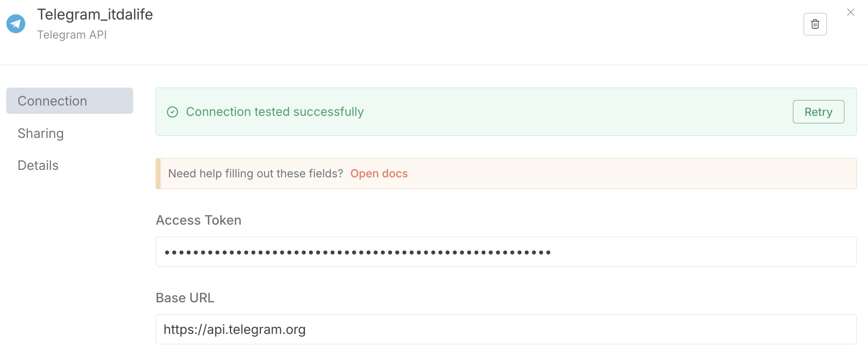This screenshot has height=358, width=868.
Task: Follow the Open docs link
Action: pyautogui.click(x=379, y=174)
